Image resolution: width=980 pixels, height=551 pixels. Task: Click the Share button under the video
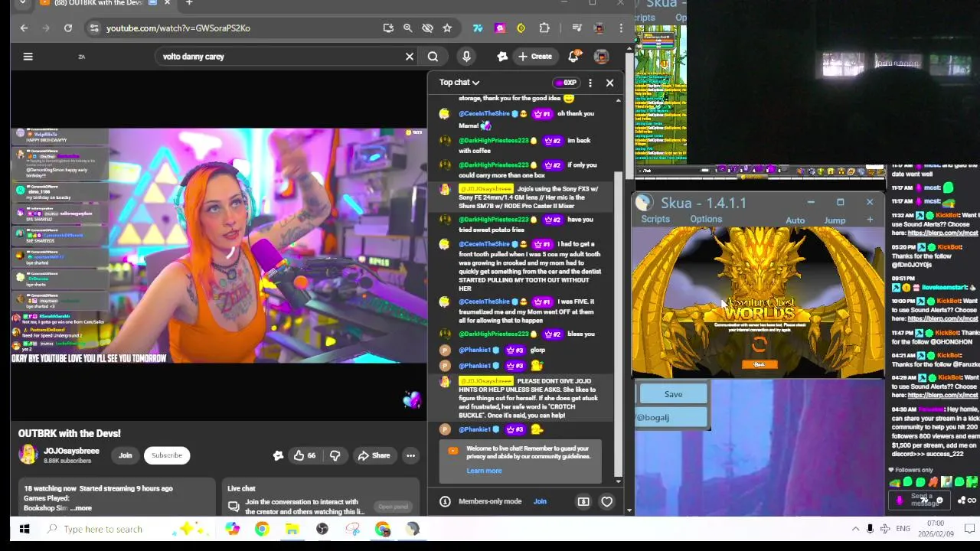click(x=374, y=455)
